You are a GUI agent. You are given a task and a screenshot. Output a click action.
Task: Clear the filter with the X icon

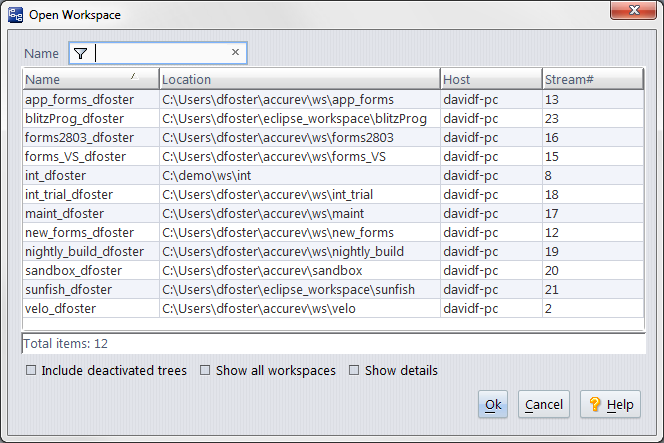pos(235,53)
